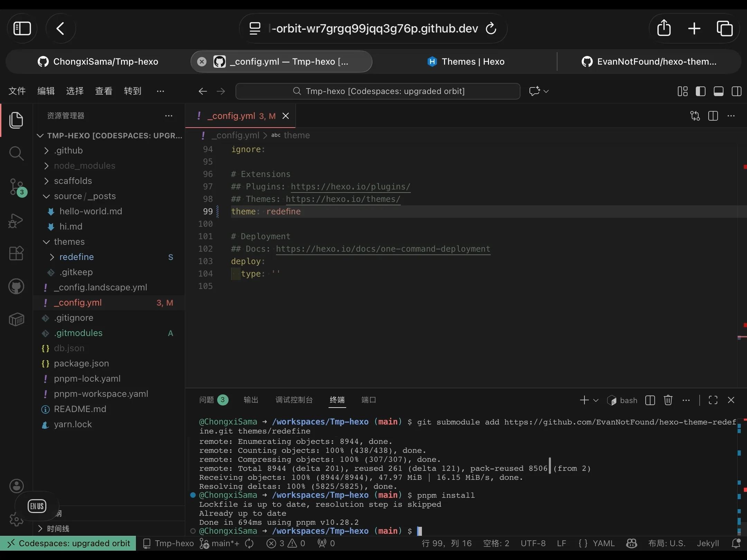Split the bash terminal

click(650, 400)
